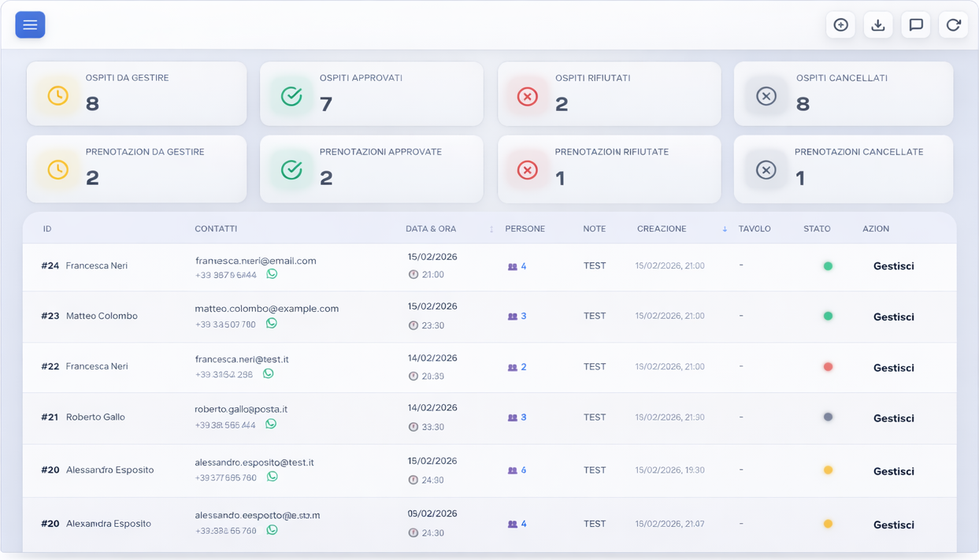Click the add new reservation icon
The width and height of the screenshot is (979, 560).
840,24
